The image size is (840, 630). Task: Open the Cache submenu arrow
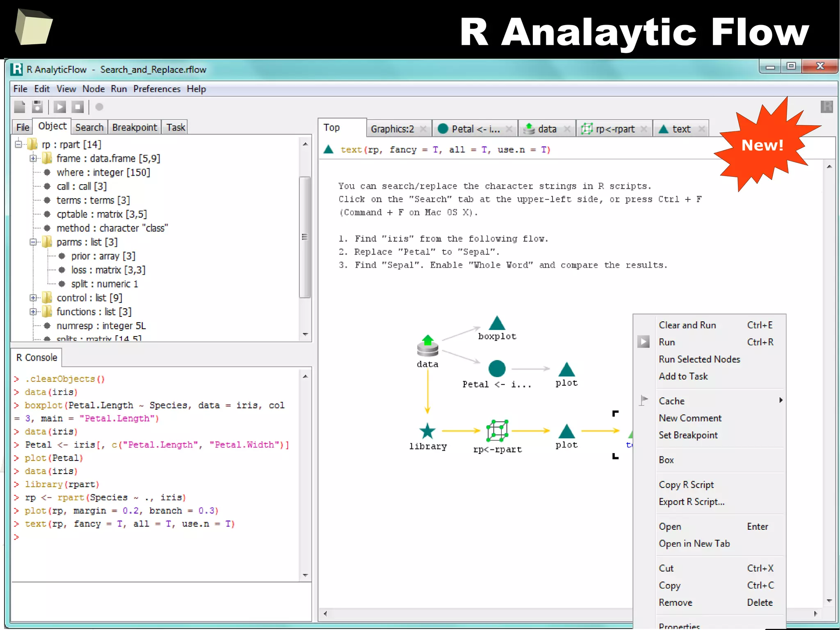pyautogui.click(x=781, y=400)
